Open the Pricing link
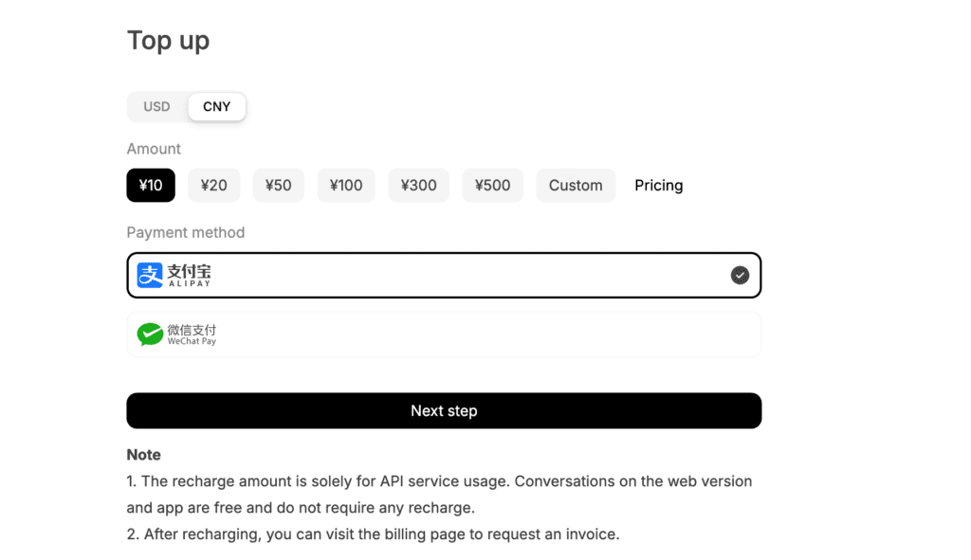 click(658, 186)
